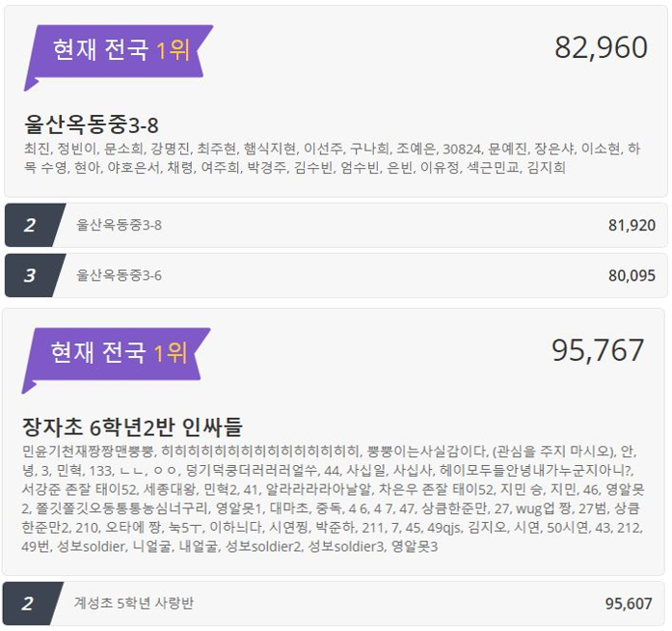
Task: Click rank 2 badge beside 울산옥동중3-8
Action: click(35, 225)
